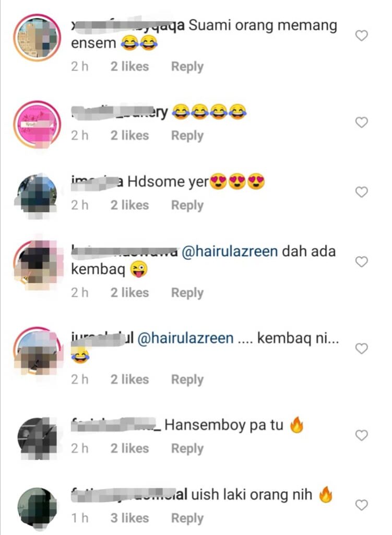Image resolution: width=392 pixels, height=535 pixels.
Task: Heart the 'dah ada kembaq' comment
Action: pos(361,262)
